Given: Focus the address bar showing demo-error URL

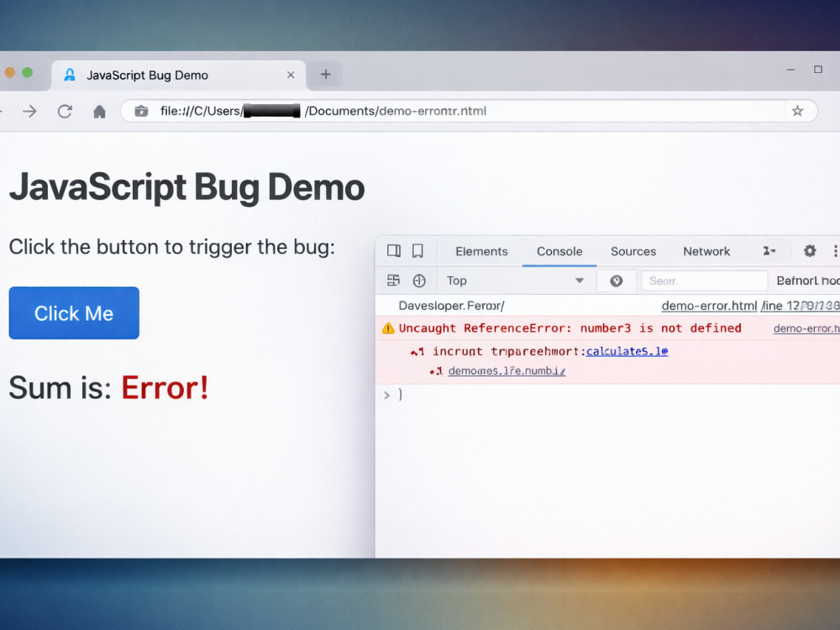Looking at the screenshot, I should pos(469,111).
